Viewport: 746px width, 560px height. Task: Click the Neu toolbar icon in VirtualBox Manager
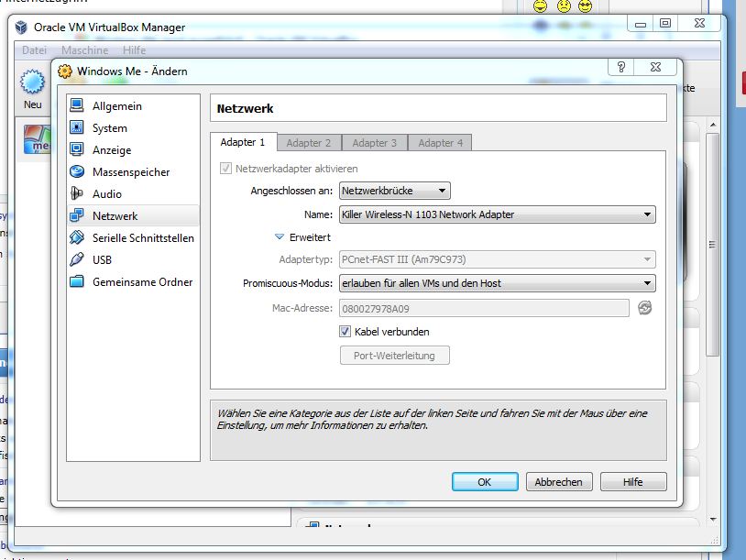pos(32,82)
